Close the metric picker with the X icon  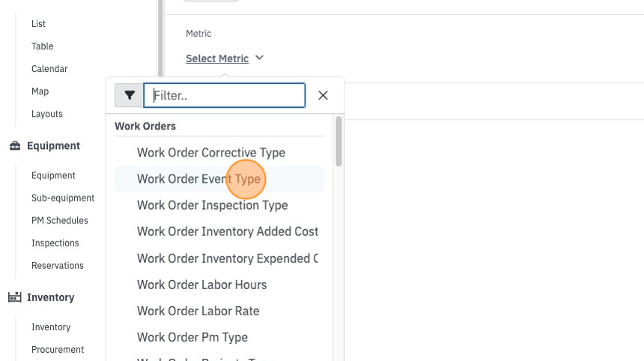click(323, 95)
